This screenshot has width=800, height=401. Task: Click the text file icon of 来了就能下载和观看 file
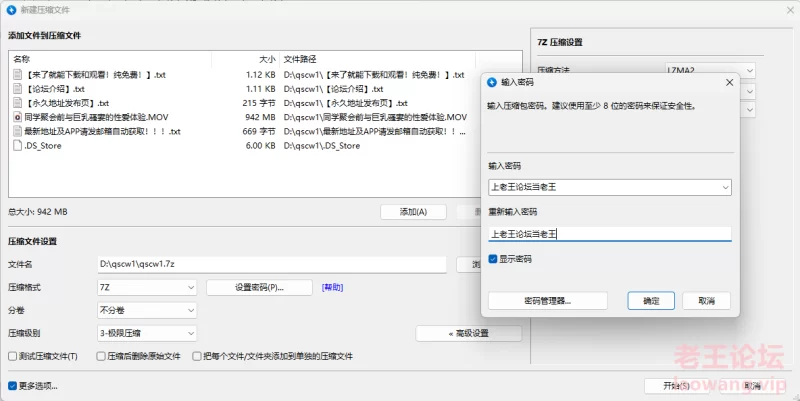pos(17,74)
